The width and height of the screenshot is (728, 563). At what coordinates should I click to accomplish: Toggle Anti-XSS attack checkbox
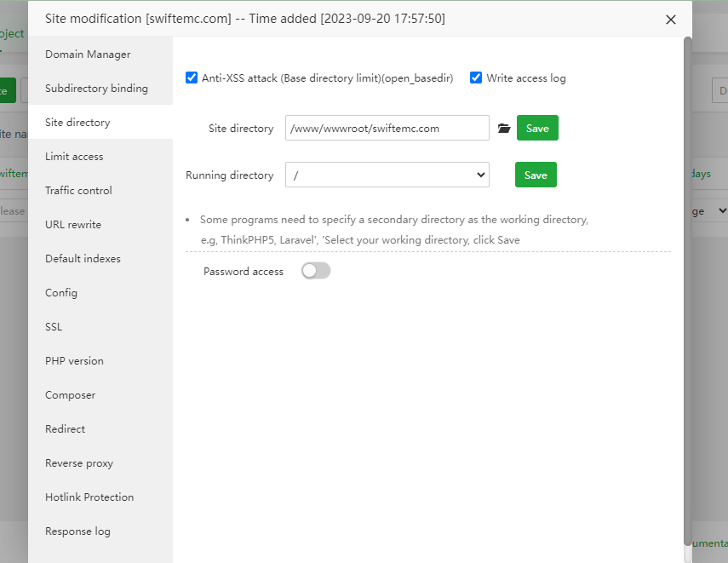click(x=192, y=78)
